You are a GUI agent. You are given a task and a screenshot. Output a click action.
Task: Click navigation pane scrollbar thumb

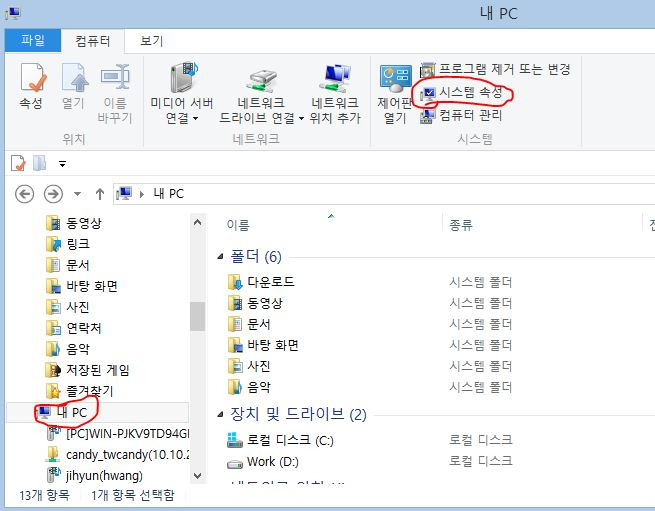click(x=198, y=316)
